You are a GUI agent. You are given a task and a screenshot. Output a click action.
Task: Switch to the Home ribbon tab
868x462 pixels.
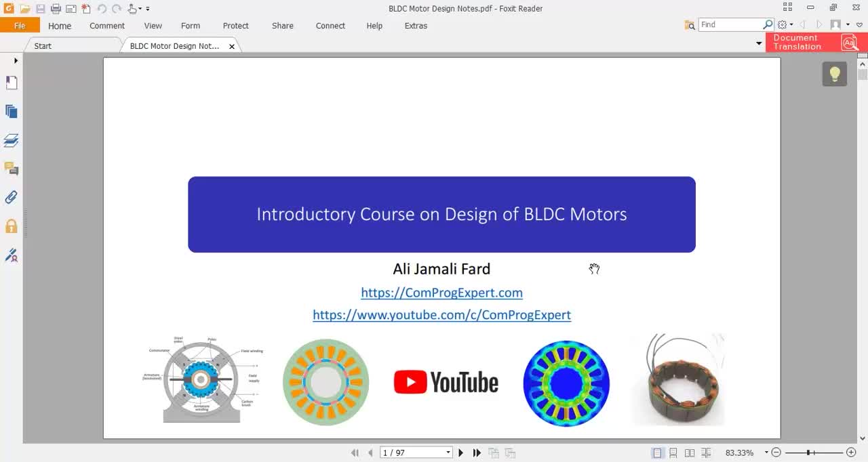[x=60, y=26]
